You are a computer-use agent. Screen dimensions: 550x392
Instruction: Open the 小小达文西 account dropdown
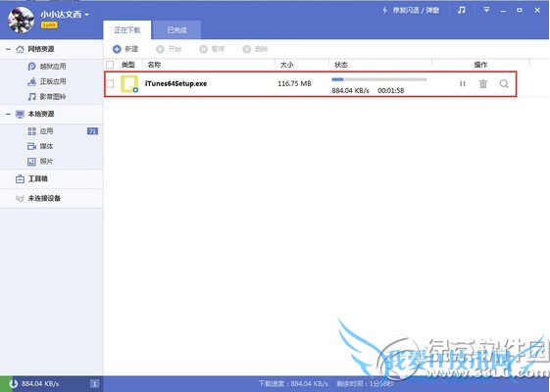[65, 15]
